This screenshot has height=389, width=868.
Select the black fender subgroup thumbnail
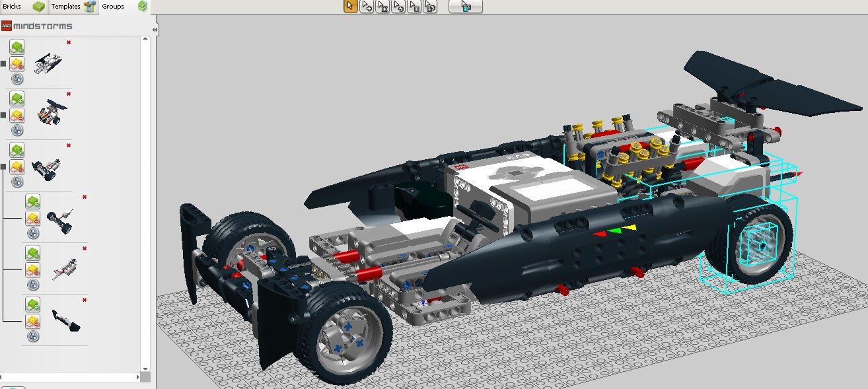point(66,320)
